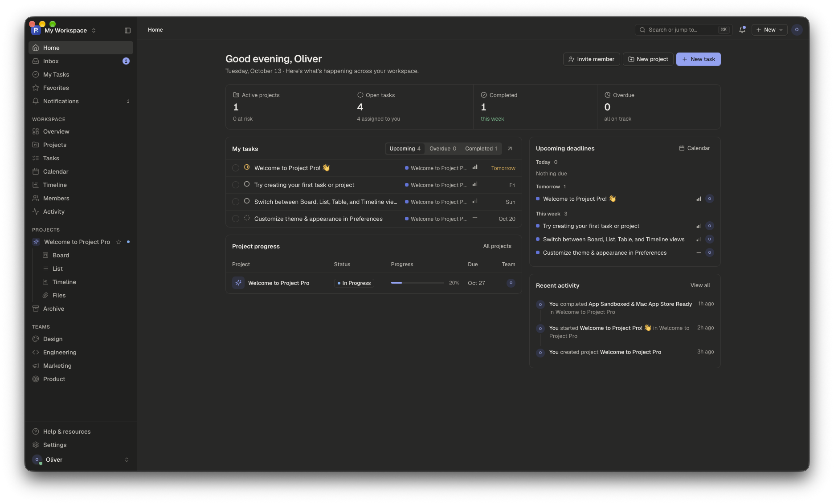
Task: Click the blue New task button
Action: coord(698,59)
